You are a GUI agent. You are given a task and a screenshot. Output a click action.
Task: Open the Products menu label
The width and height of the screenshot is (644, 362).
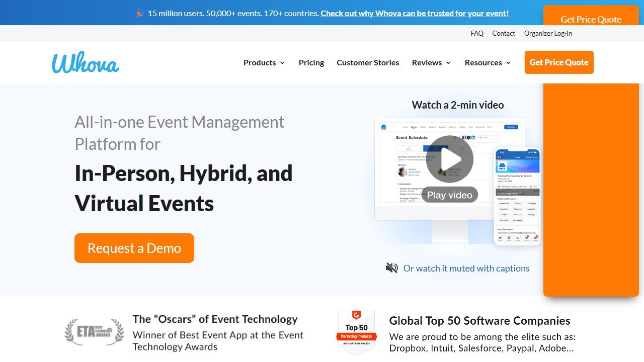click(260, 62)
